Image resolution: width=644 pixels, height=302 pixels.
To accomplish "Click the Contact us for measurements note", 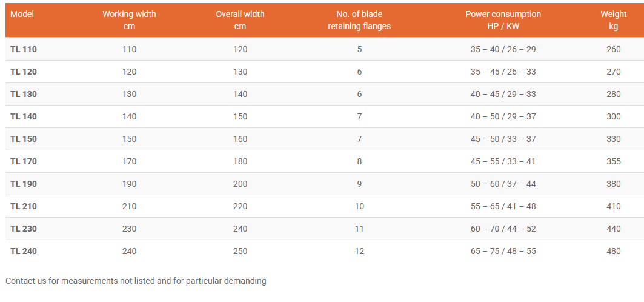I will tap(136, 281).
